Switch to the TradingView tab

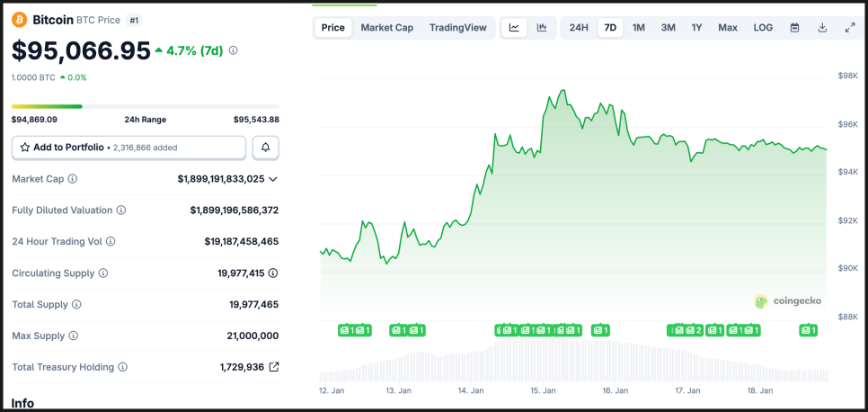(457, 28)
